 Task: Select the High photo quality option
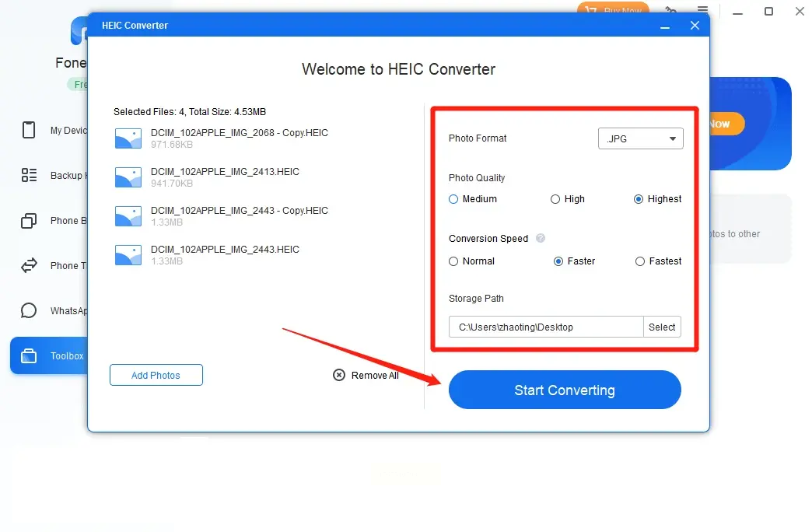click(x=568, y=199)
